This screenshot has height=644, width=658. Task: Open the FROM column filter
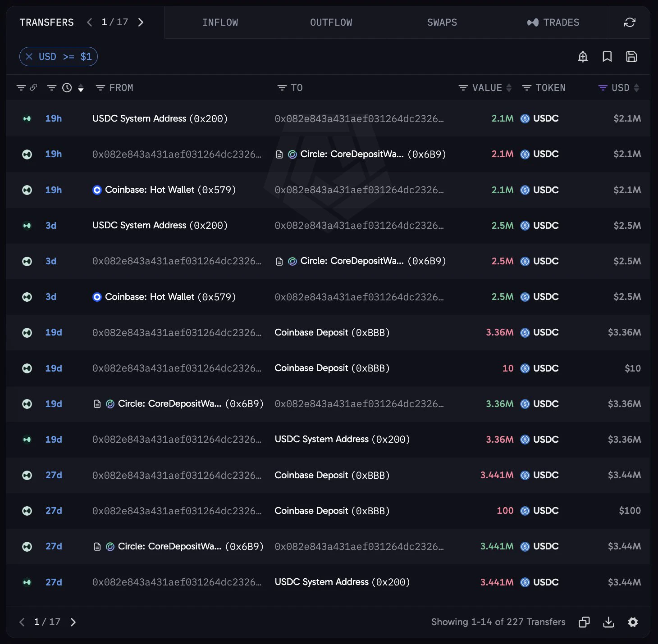point(101,88)
